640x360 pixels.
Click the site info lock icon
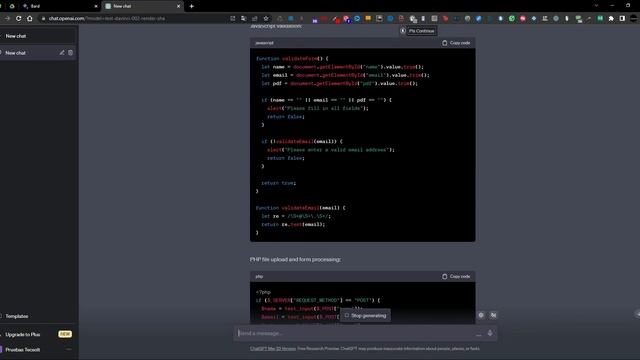43,18
